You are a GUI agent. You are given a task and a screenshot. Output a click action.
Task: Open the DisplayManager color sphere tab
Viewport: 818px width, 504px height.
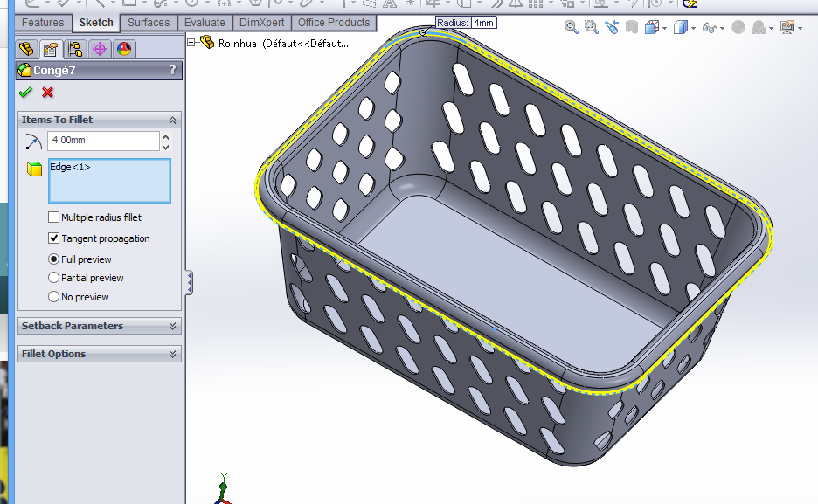[x=124, y=49]
